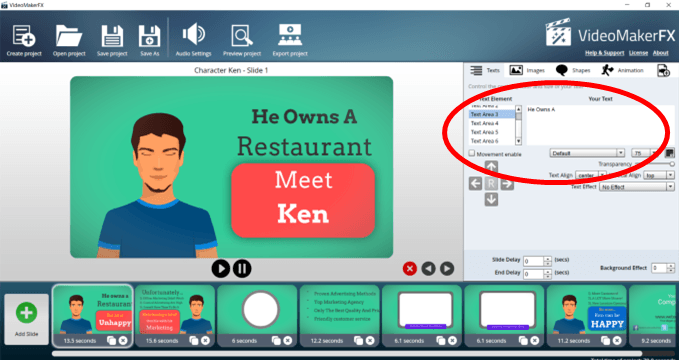Click the Add Slide button
This screenshot has width=679, height=360.
click(26, 319)
